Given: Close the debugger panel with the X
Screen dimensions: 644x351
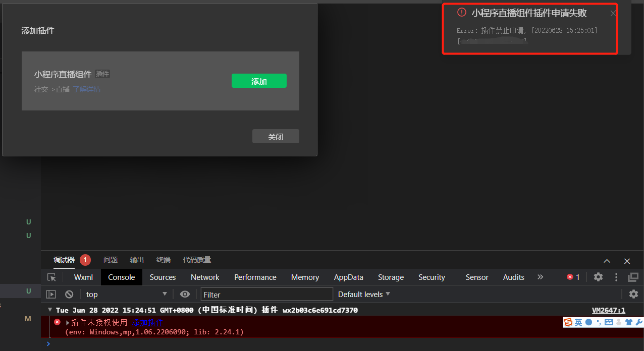Looking at the screenshot, I should [627, 261].
